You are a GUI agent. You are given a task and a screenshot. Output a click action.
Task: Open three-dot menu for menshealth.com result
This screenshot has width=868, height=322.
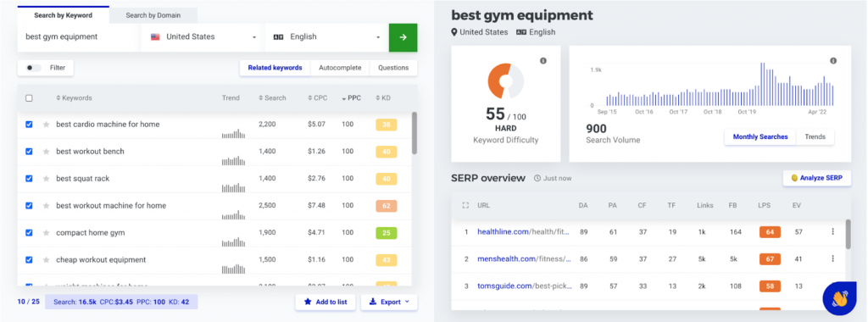coord(832,258)
